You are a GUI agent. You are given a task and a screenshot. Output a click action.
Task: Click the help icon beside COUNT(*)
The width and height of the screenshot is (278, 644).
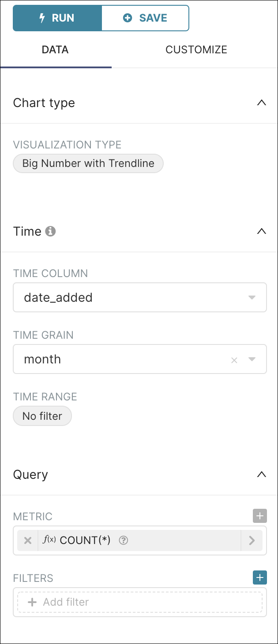coord(124,540)
